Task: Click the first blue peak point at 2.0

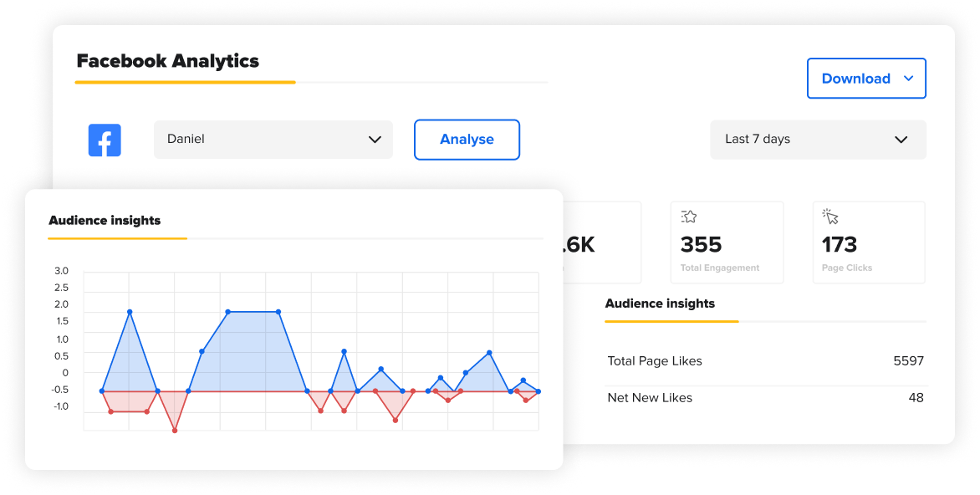Action: tap(130, 312)
